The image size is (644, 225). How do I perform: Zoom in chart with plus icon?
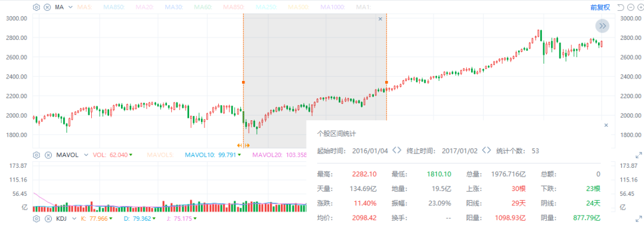640,7
